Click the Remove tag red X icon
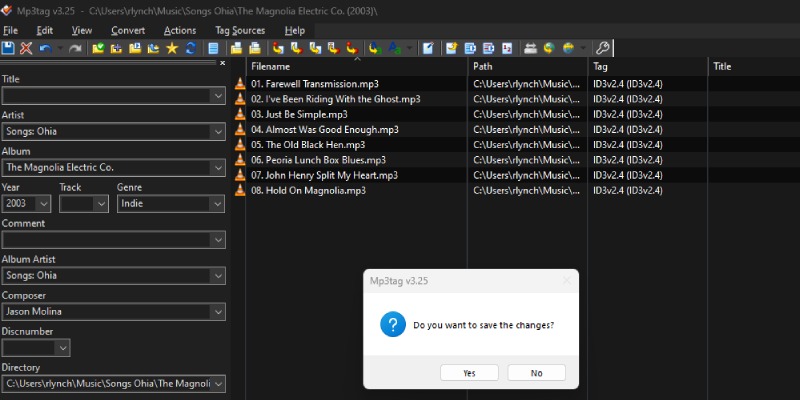This screenshot has width=800, height=400. tap(26, 48)
